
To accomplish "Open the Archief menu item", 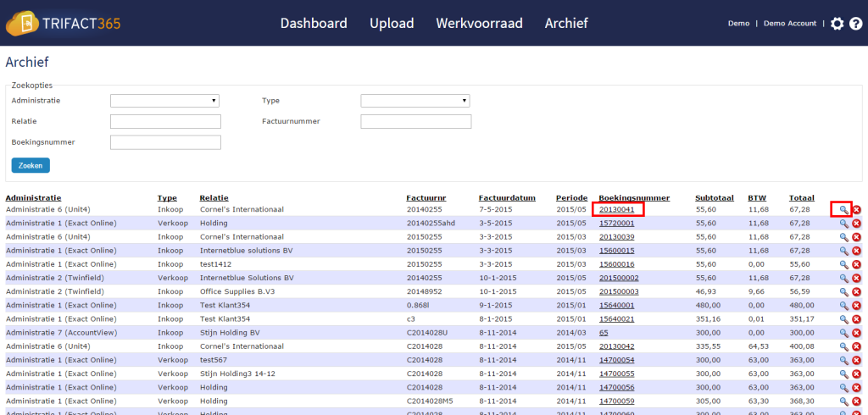I will click(566, 23).
